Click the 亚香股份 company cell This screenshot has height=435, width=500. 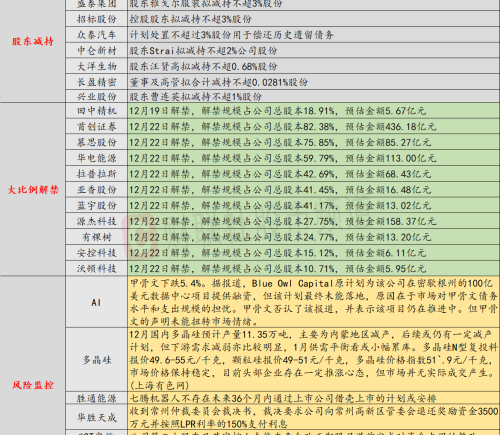pos(97,190)
